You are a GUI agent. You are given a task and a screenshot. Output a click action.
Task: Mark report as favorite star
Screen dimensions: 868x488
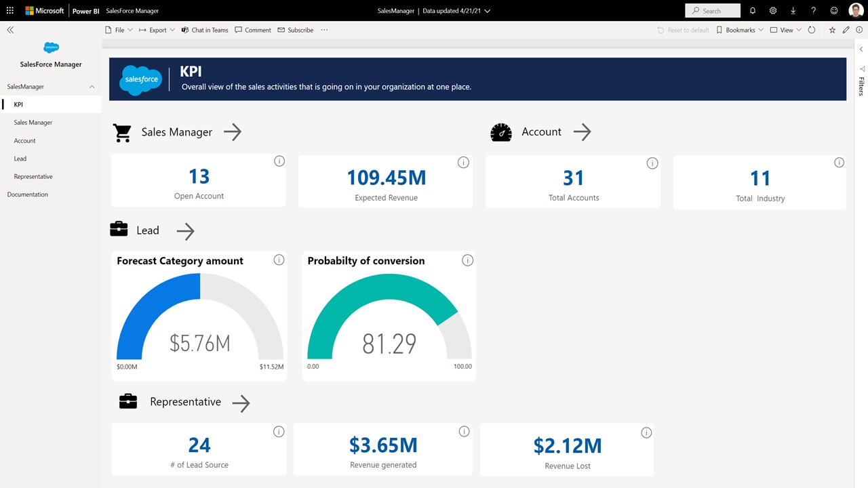pyautogui.click(x=833, y=30)
